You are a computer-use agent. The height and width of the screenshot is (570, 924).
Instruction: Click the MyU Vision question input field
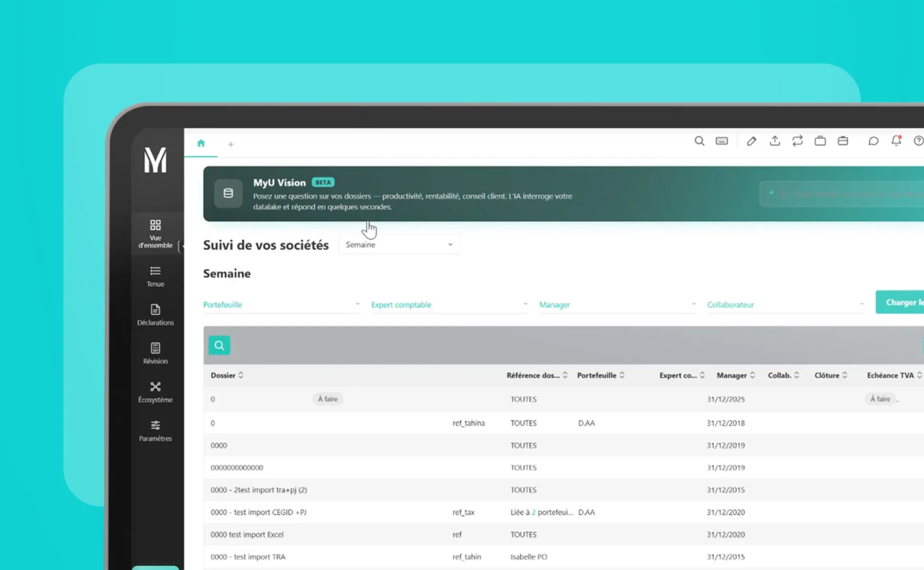843,194
